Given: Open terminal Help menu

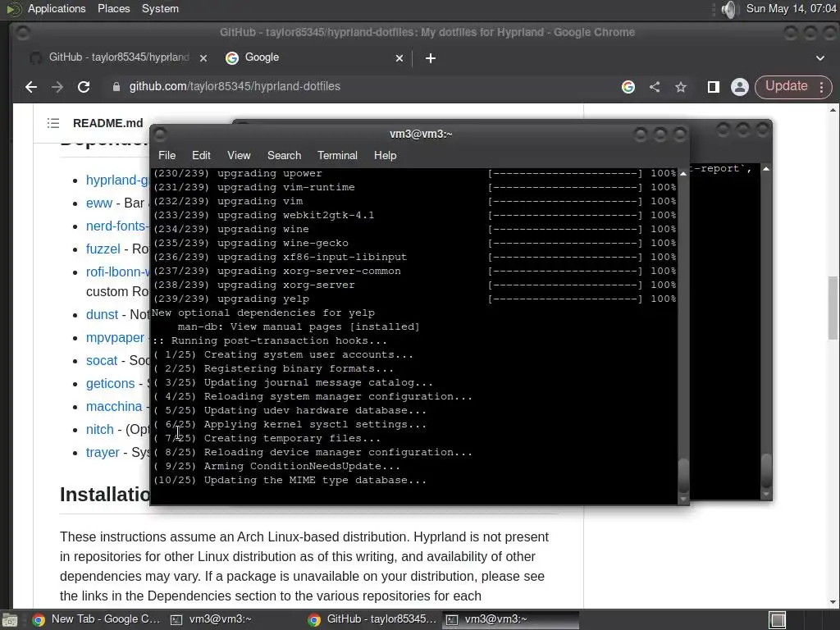Looking at the screenshot, I should click(385, 155).
